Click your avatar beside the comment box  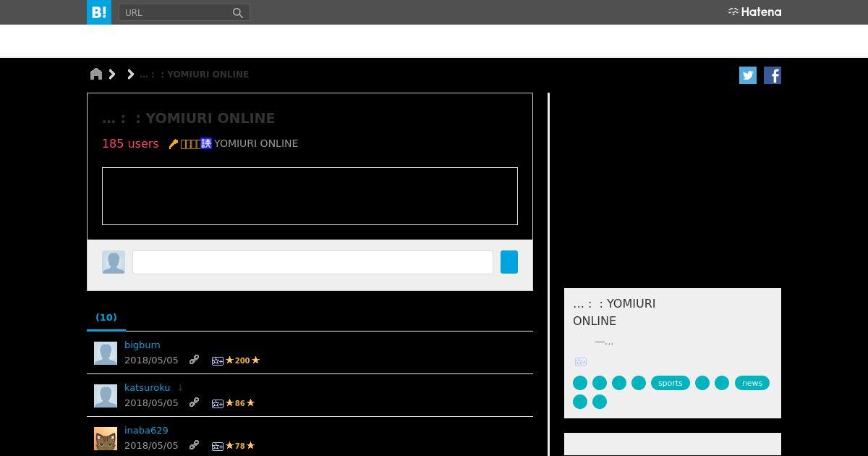114,262
